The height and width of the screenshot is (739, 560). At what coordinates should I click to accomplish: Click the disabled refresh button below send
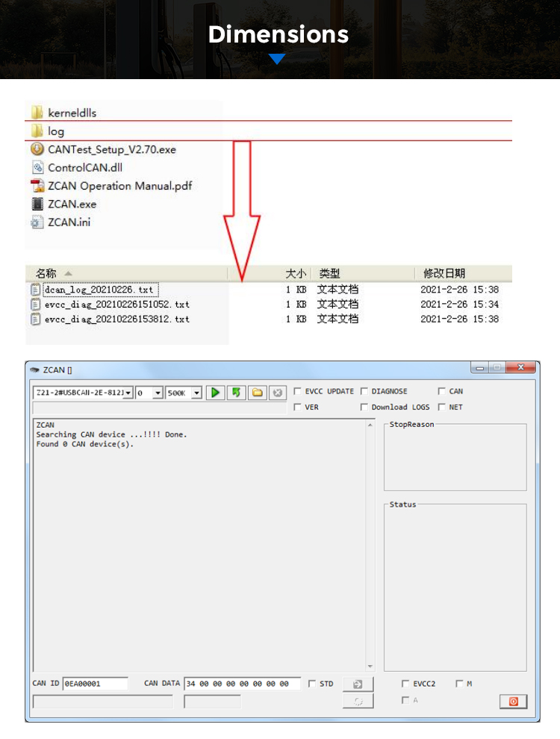(358, 701)
